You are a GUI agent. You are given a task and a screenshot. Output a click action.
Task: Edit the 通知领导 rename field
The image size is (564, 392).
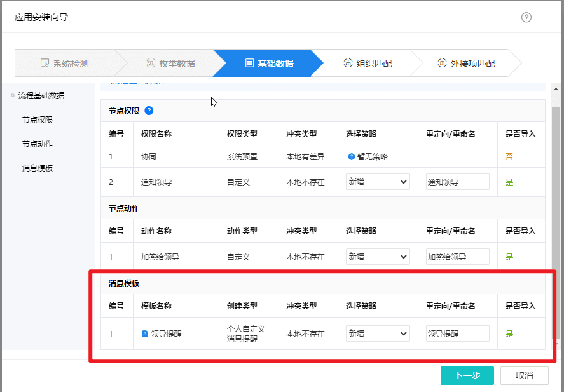click(x=458, y=182)
